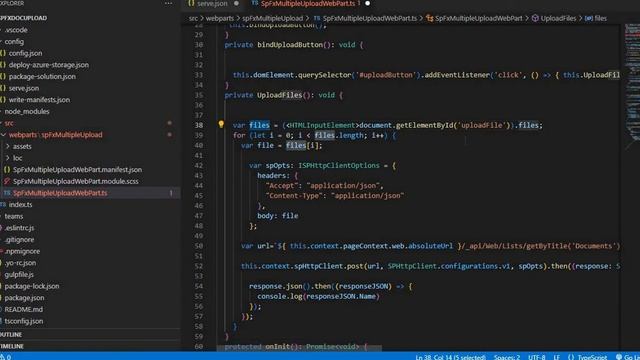
Task: Open .npmignore file
Action: click(x=22, y=251)
